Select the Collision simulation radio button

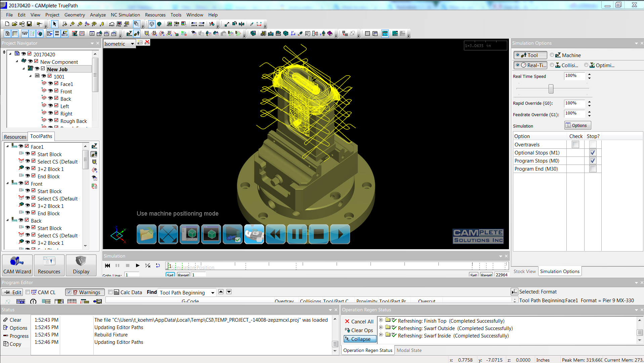tap(552, 65)
